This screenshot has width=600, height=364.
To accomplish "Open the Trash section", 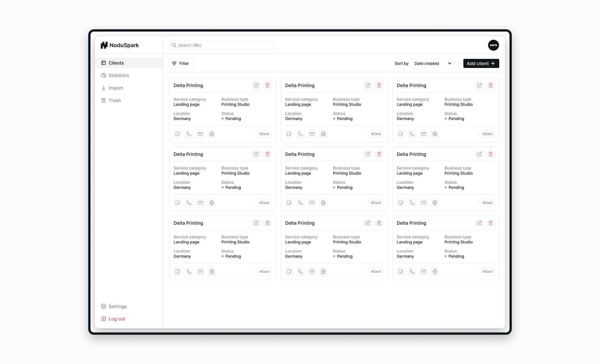I will [x=129, y=100].
